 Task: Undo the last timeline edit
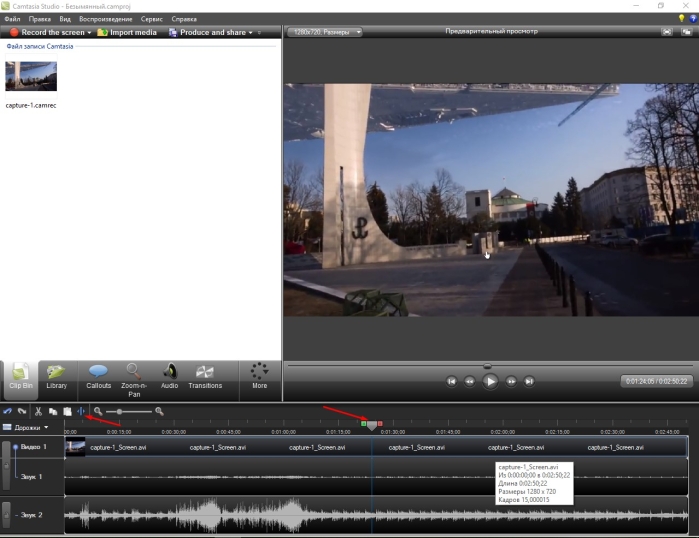click(8, 411)
